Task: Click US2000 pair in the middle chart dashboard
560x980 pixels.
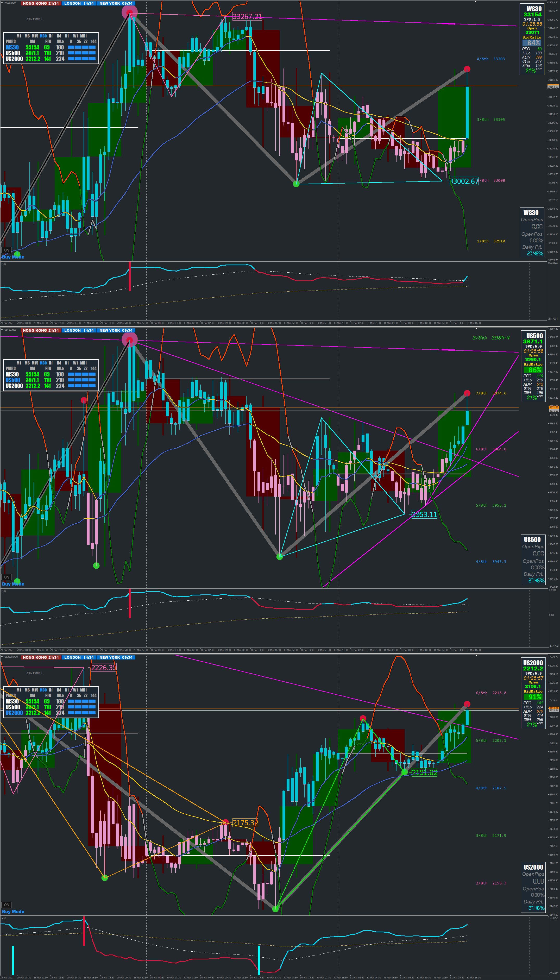Action: (x=14, y=386)
